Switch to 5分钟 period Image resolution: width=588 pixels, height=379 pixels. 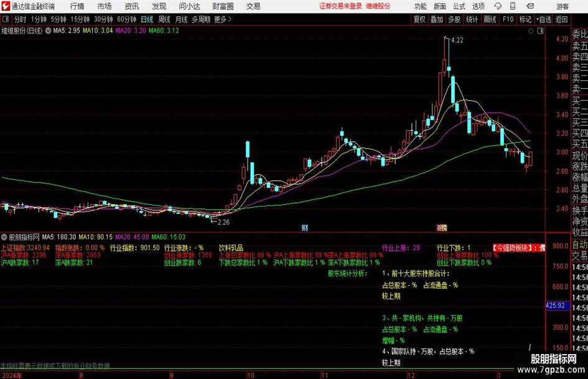click(58, 19)
